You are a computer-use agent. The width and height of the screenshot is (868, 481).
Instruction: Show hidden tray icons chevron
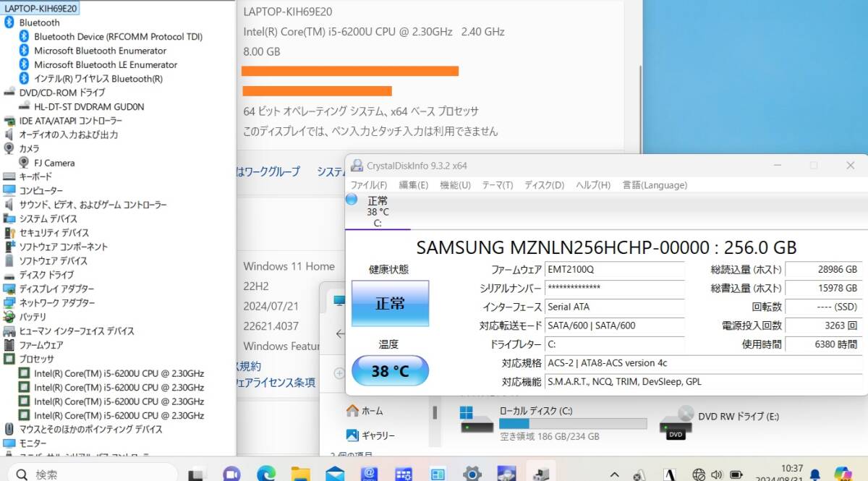[615, 474]
